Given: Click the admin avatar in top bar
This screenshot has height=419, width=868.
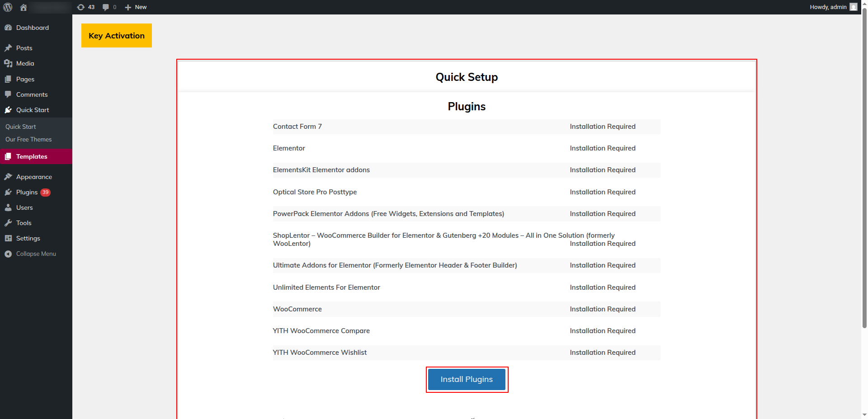Looking at the screenshot, I should tap(854, 7).
